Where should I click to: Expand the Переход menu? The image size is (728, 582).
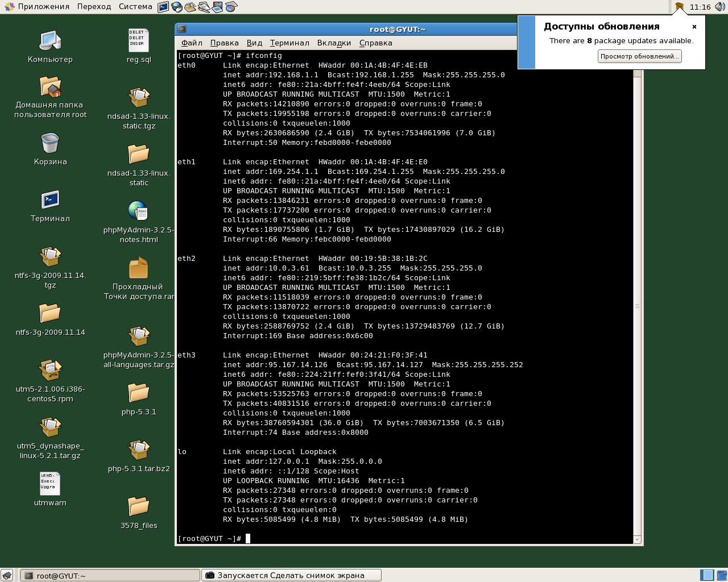coord(94,7)
